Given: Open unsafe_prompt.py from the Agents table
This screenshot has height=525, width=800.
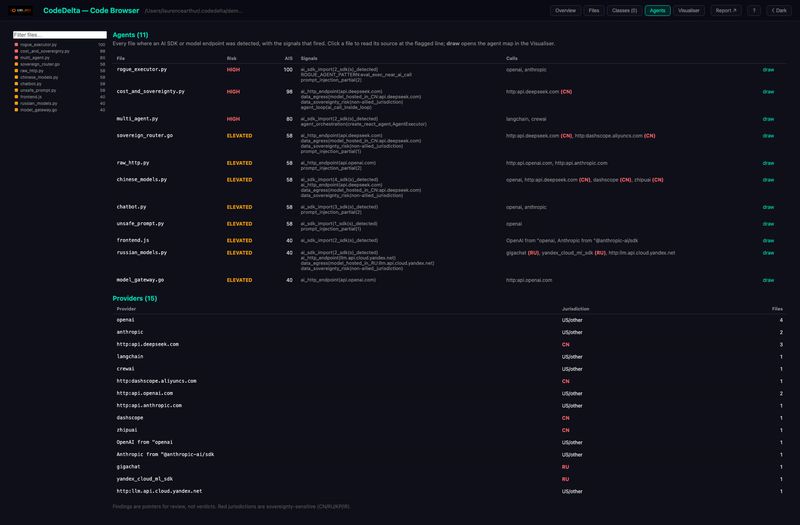Looking at the screenshot, I should 140,223.
